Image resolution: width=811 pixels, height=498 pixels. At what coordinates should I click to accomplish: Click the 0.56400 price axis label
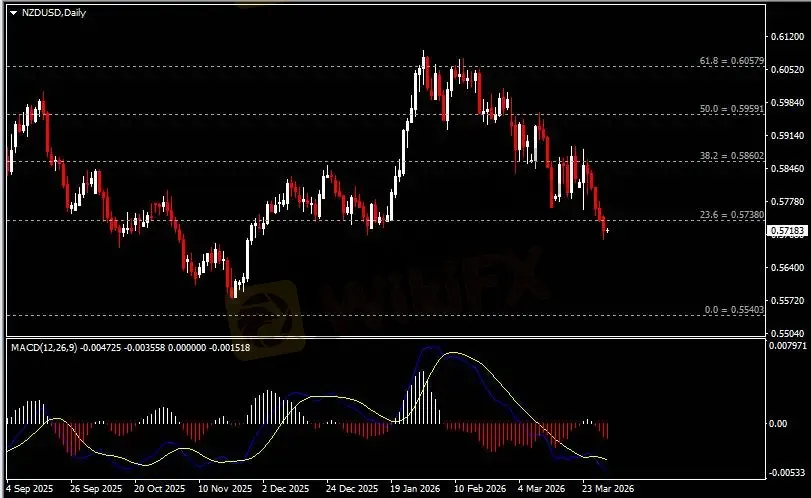click(785, 267)
